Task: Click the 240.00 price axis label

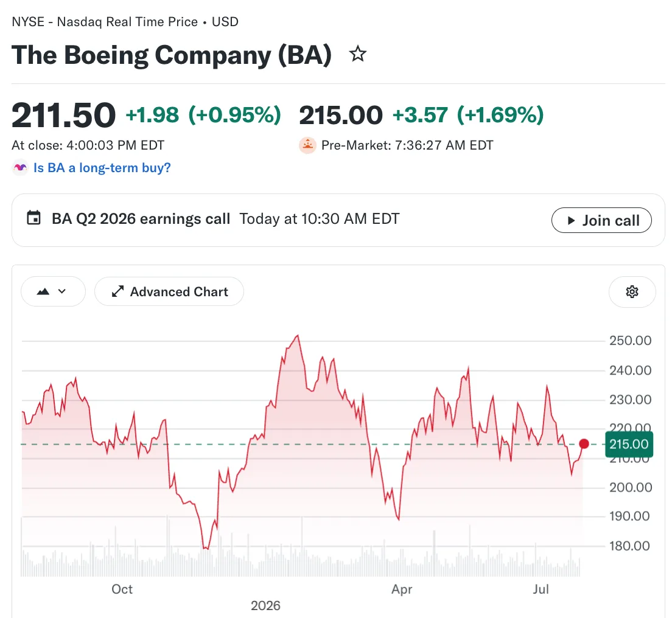Action: click(x=631, y=370)
